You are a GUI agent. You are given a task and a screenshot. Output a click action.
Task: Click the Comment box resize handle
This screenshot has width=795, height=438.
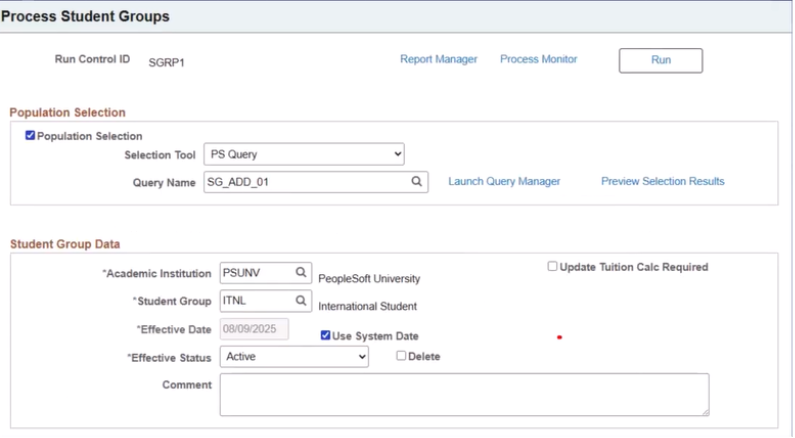[705, 412]
